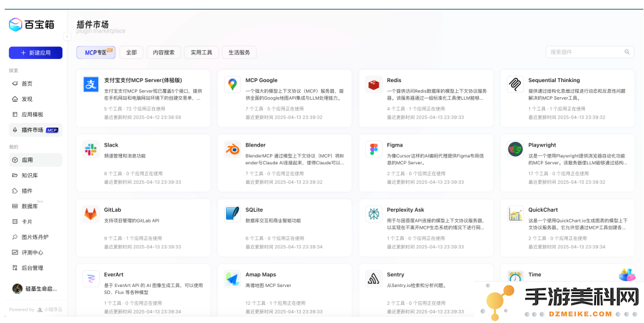Switch to the 内容搜索 tab
Image resolution: width=644 pixels, height=323 pixels.
point(164,53)
